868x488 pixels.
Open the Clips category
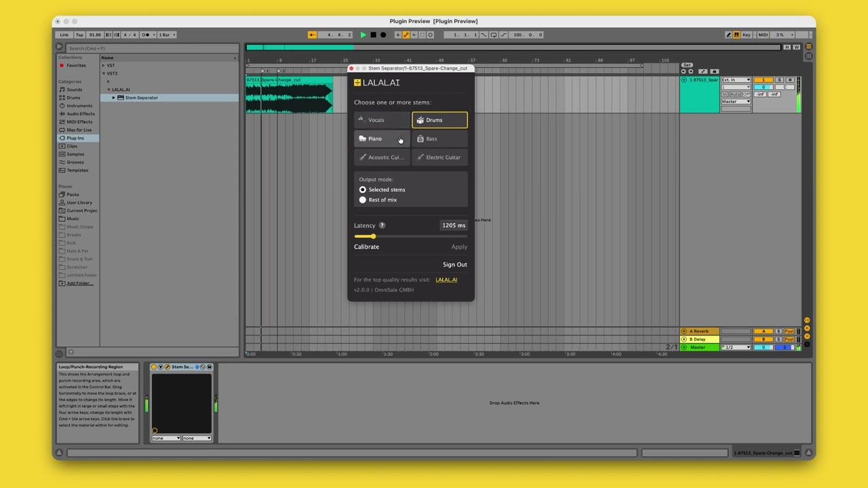[72, 146]
